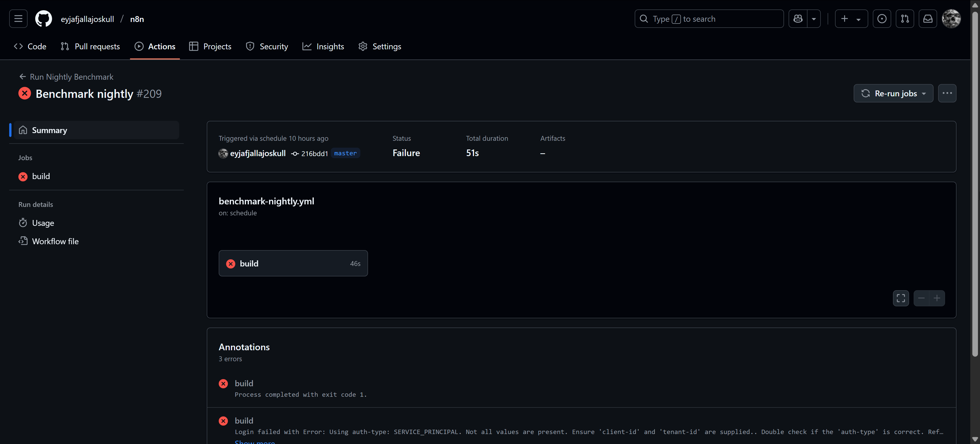Viewport: 980px width, 444px height.
Task: Open Usage under Run details
Action: [x=96, y=223]
